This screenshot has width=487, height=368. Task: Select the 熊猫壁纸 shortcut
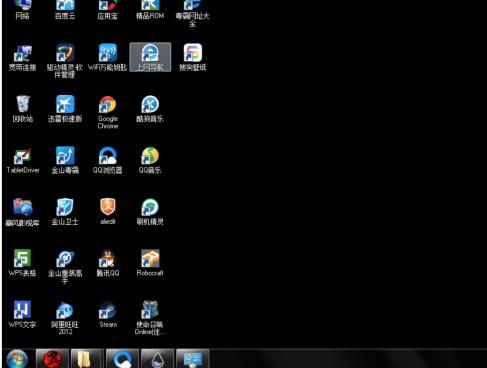(193, 57)
